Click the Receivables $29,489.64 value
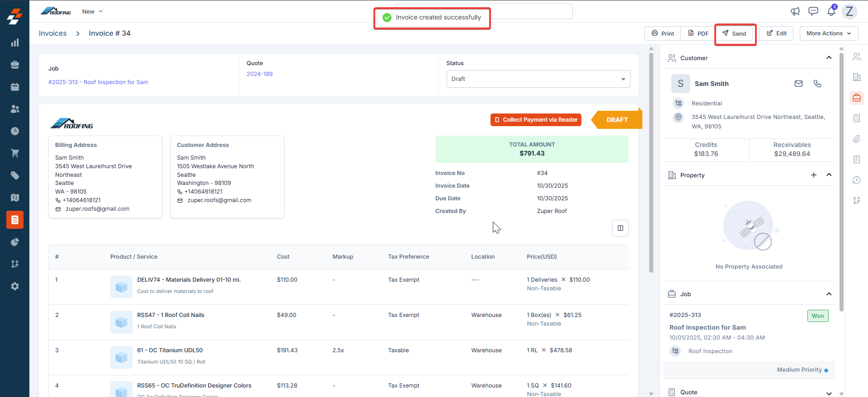868x397 pixels. [792, 154]
